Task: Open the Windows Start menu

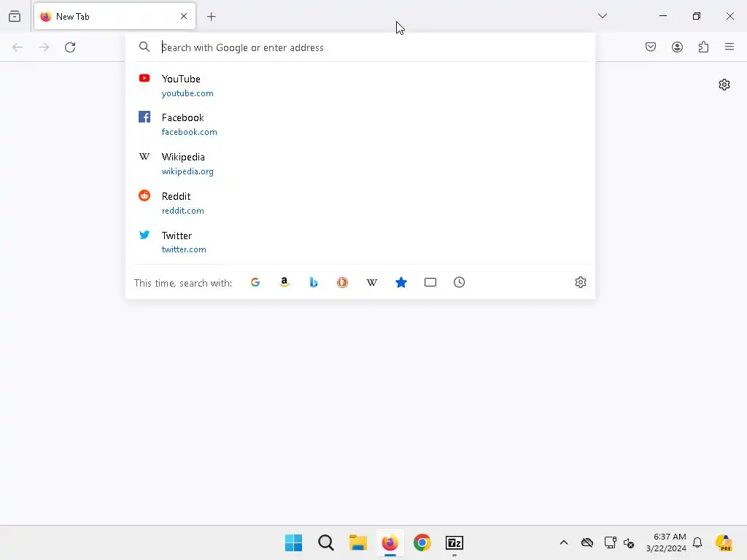Action: point(293,542)
